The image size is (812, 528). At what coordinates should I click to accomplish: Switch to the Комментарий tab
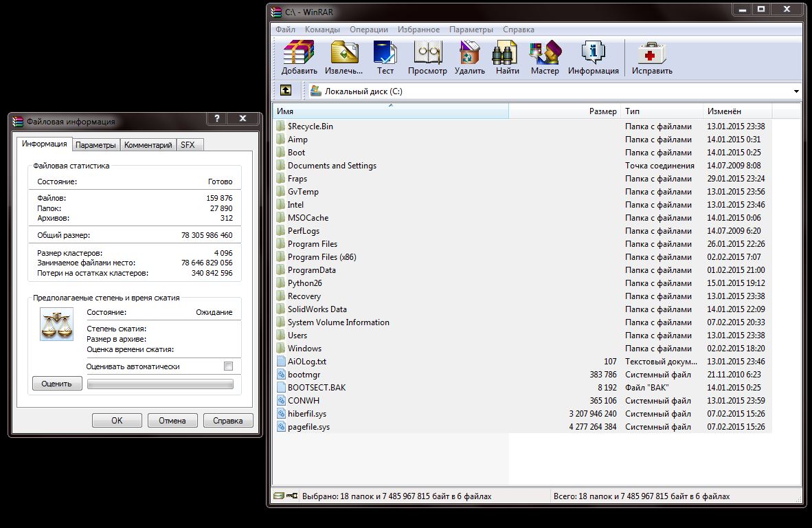148,145
